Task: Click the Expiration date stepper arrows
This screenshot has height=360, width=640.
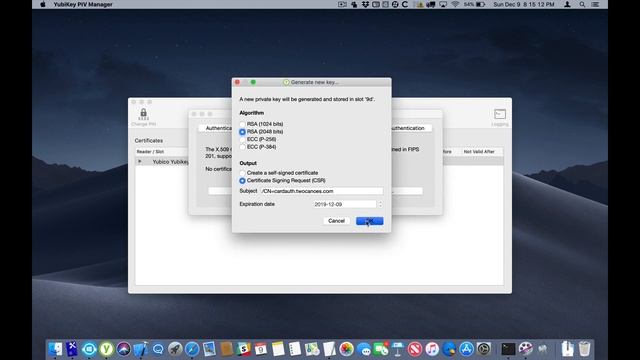Action: point(380,204)
